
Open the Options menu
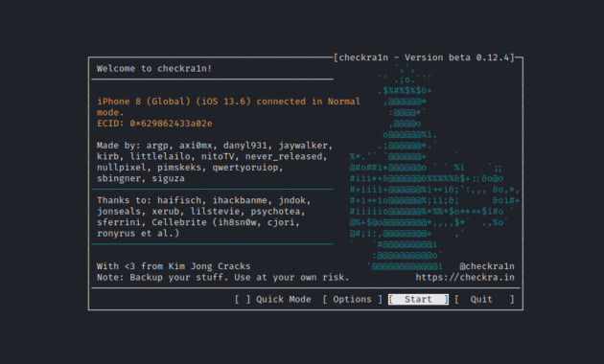point(353,300)
